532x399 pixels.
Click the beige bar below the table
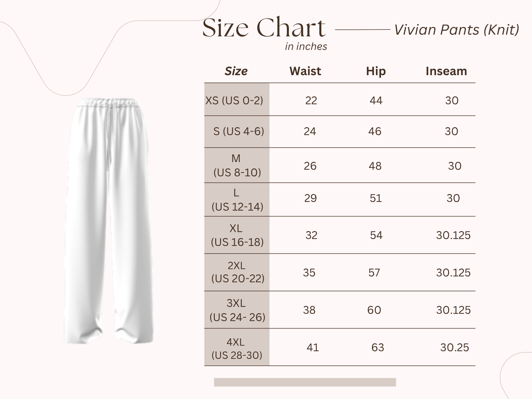305,382
